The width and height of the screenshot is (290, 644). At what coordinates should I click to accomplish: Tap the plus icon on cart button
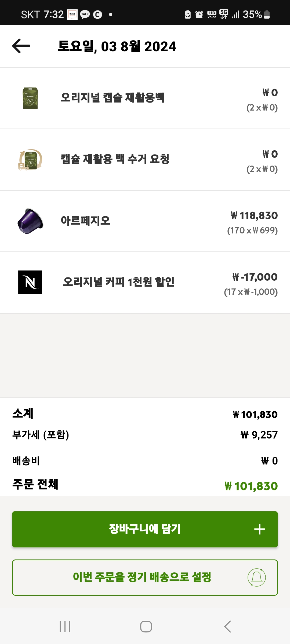click(259, 529)
